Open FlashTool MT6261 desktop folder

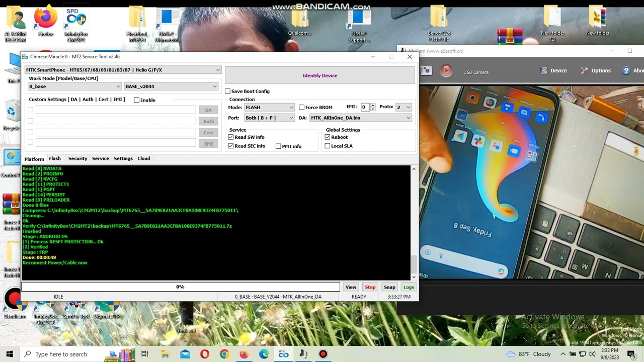[x=137, y=24]
